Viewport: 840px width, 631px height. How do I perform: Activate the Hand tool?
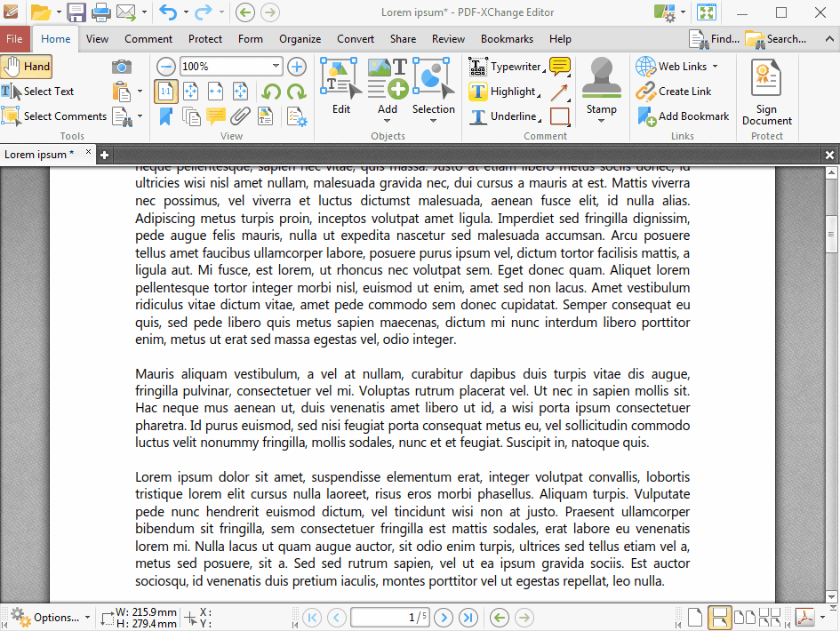[27, 67]
